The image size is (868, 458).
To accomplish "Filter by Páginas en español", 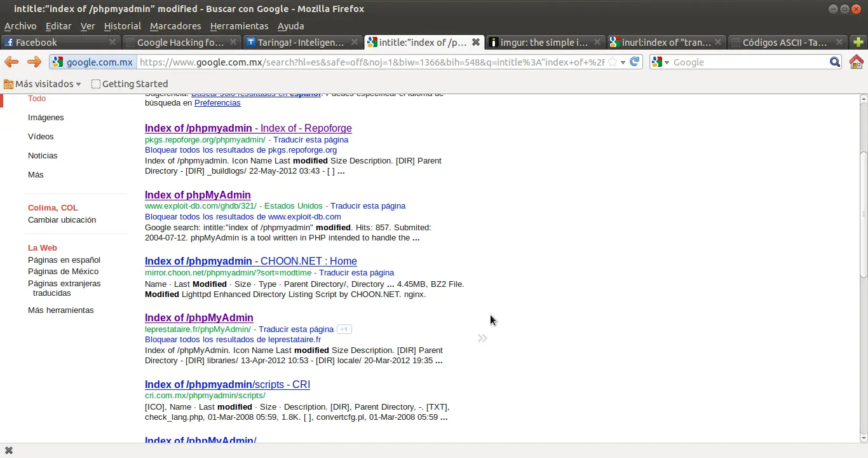I will pos(64,260).
